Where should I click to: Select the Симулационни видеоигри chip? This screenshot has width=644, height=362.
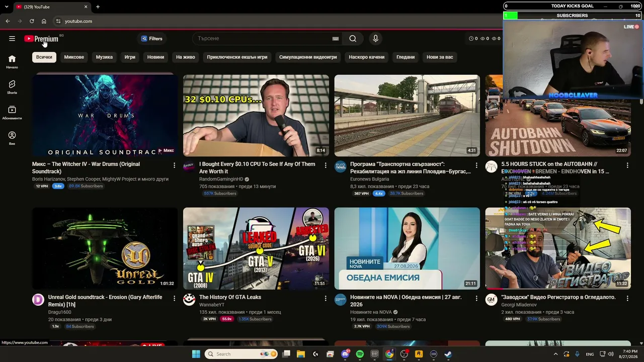click(x=308, y=57)
